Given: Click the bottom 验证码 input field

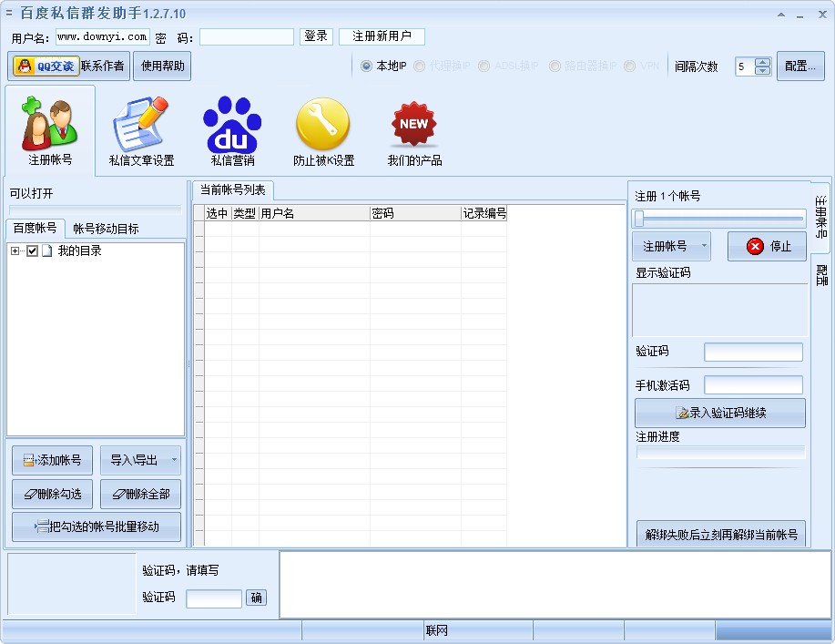Looking at the screenshot, I should pyautogui.click(x=213, y=598).
